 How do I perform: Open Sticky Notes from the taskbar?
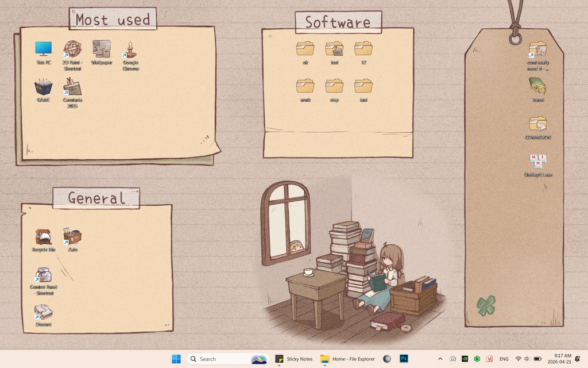[x=294, y=359]
